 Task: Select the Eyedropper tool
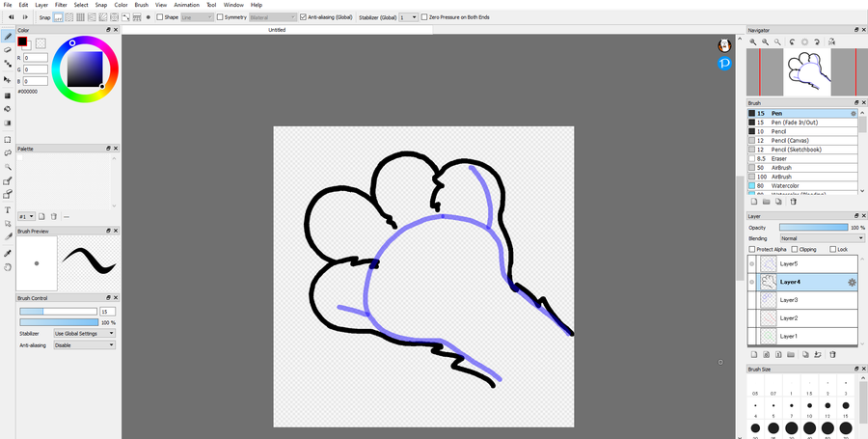(8, 253)
